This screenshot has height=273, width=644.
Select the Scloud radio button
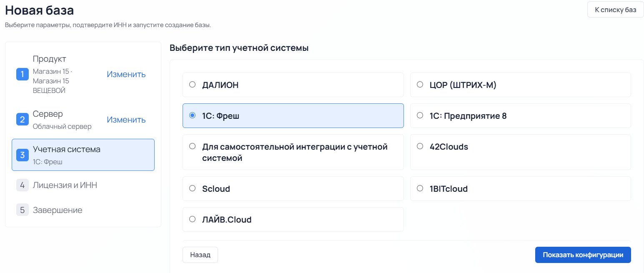tap(192, 188)
